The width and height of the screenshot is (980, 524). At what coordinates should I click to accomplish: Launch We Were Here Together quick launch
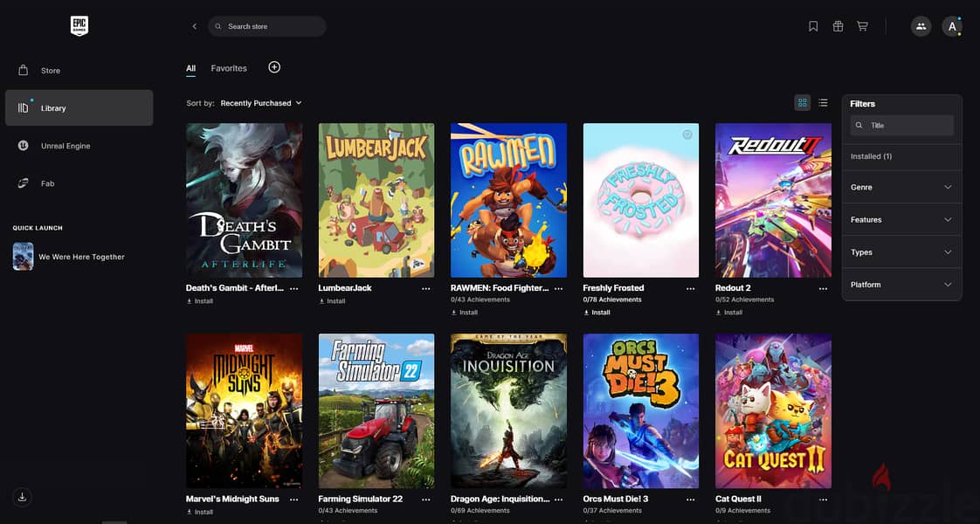pos(69,257)
